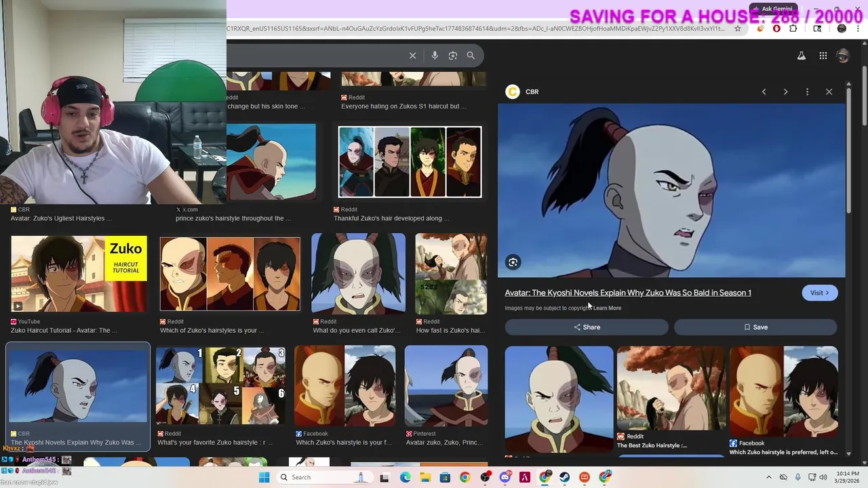Open related 'The Best Zuko Hairstyle' thumbnail

[x=671, y=388]
